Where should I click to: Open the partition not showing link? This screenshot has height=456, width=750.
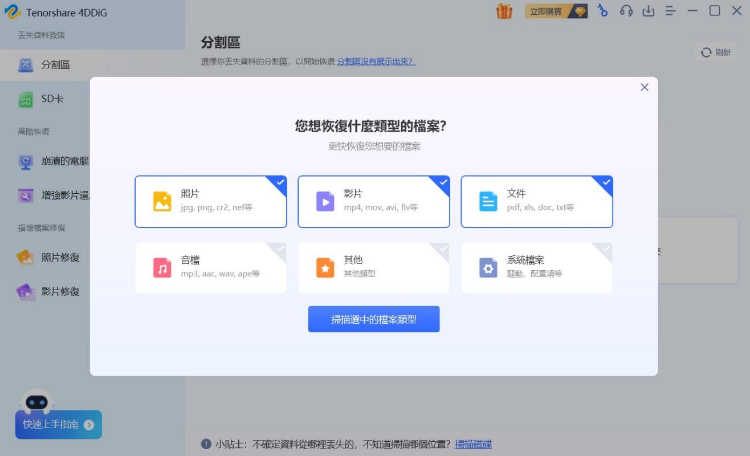point(376,62)
